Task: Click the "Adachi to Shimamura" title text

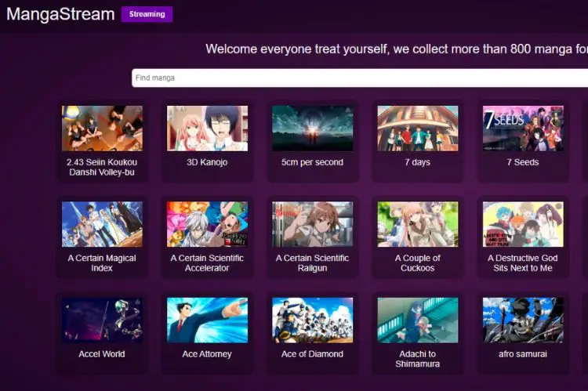Action: 417,359
